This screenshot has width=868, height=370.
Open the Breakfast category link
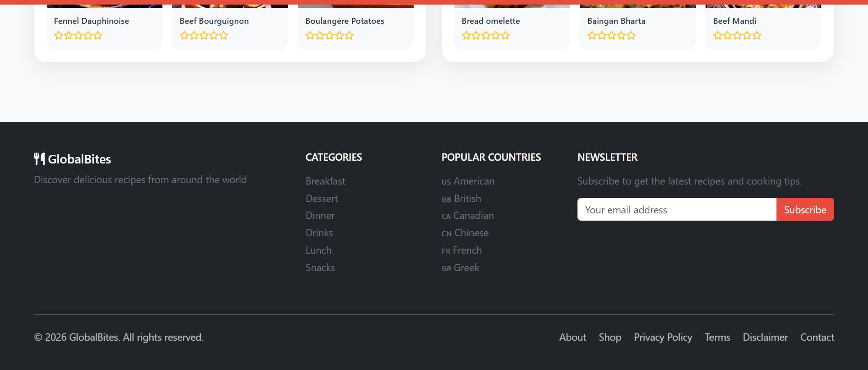pos(325,181)
